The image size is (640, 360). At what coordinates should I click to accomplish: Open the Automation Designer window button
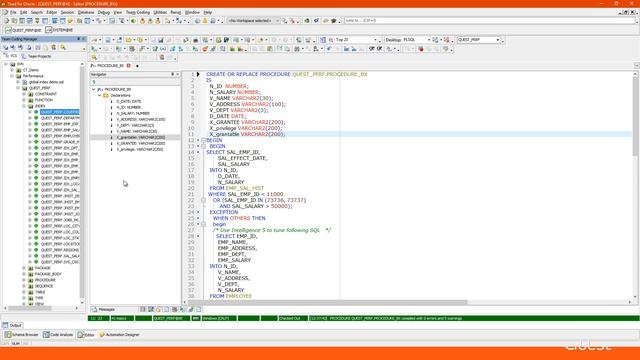[x=119, y=335]
